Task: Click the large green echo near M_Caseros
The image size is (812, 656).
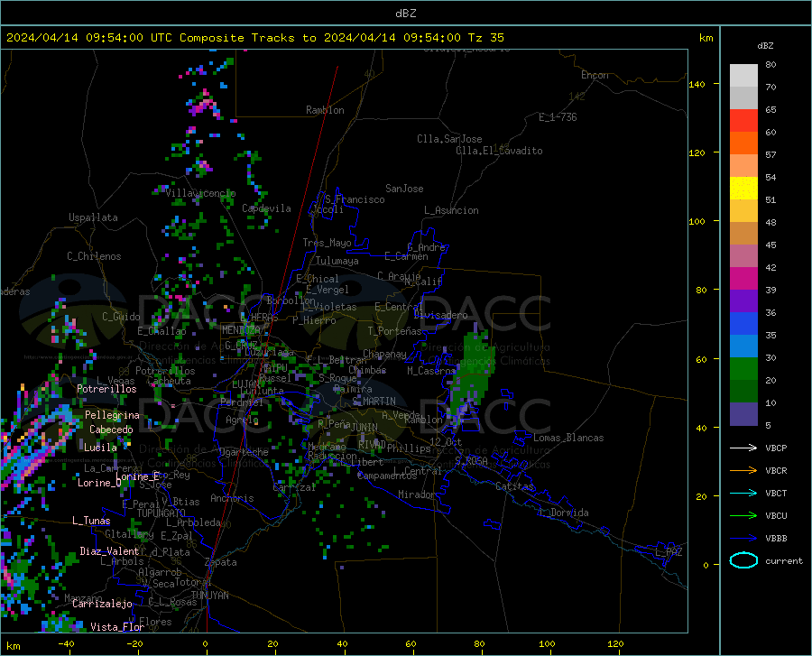Action: pos(472,374)
